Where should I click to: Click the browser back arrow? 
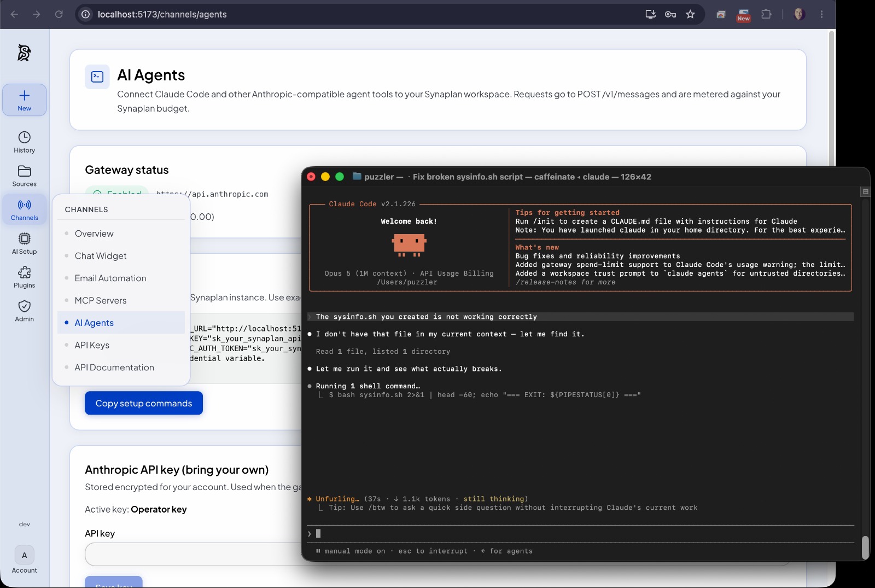click(15, 14)
